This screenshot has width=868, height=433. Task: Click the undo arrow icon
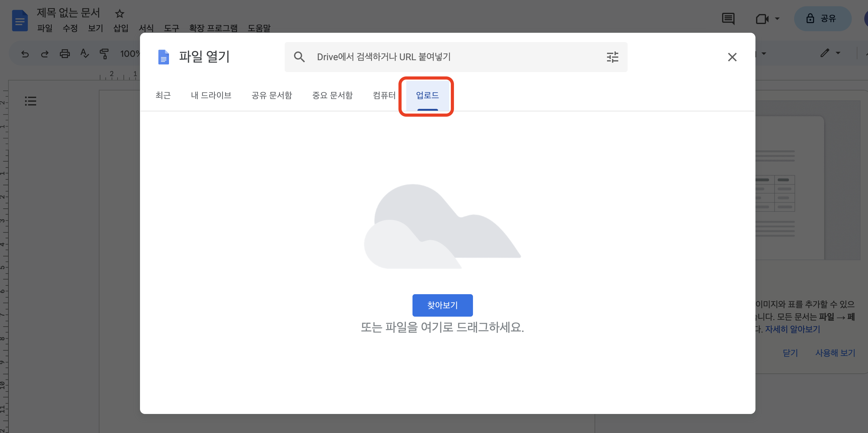pyautogui.click(x=25, y=54)
